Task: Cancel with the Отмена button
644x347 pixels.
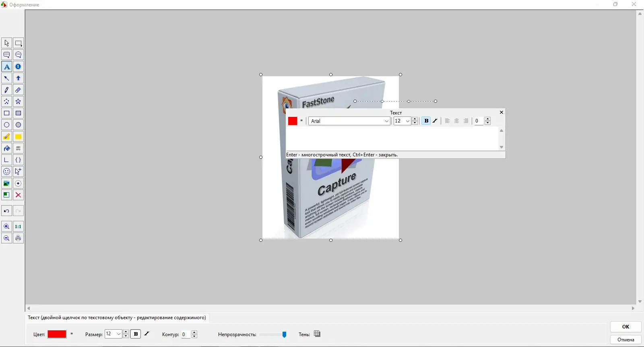Action: pyautogui.click(x=625, y=340)
